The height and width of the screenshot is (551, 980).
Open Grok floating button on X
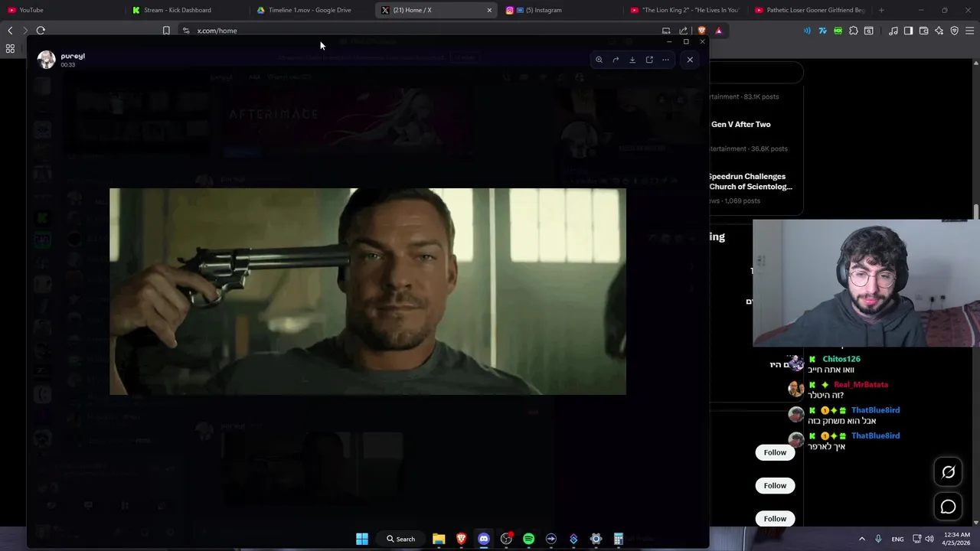[948, 472]
